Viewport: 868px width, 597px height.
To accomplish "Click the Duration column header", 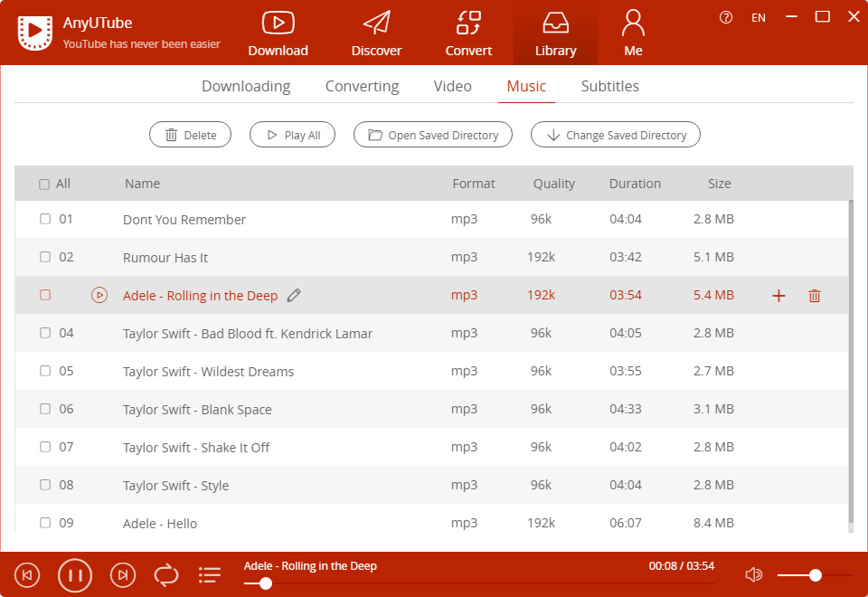I will (x=635, y=184).
